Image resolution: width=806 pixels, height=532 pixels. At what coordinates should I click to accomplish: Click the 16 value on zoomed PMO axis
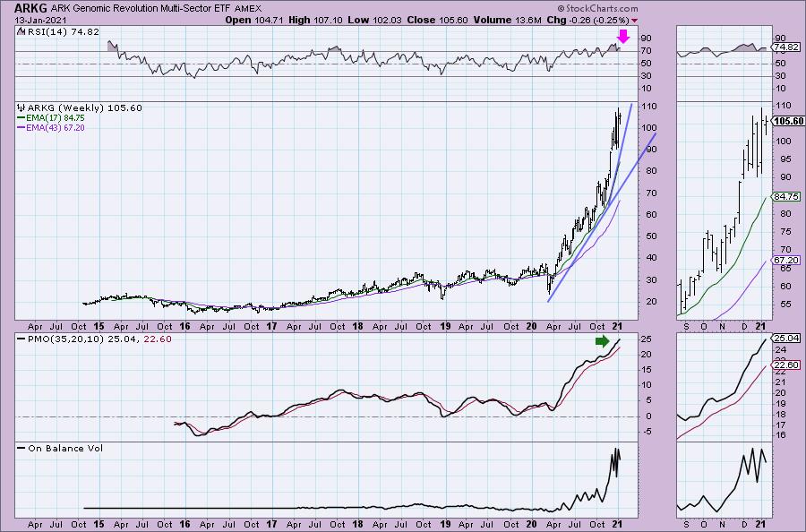(780, 435)
